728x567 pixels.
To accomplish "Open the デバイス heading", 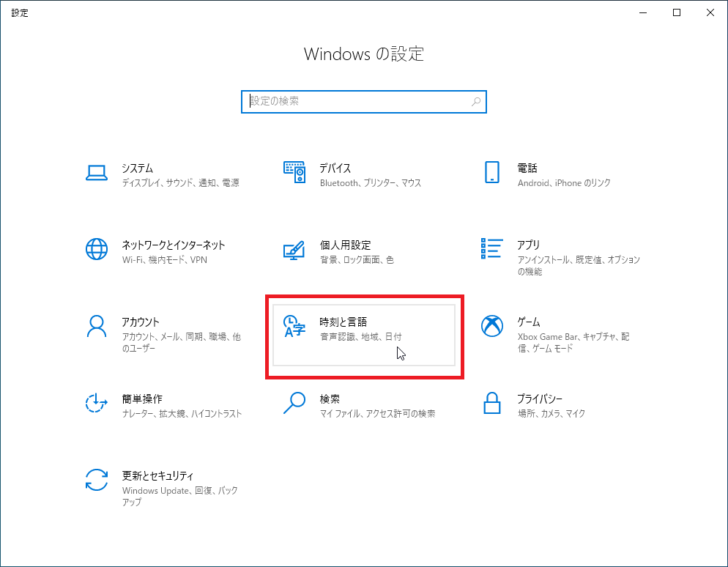I will tap(335, 168).
